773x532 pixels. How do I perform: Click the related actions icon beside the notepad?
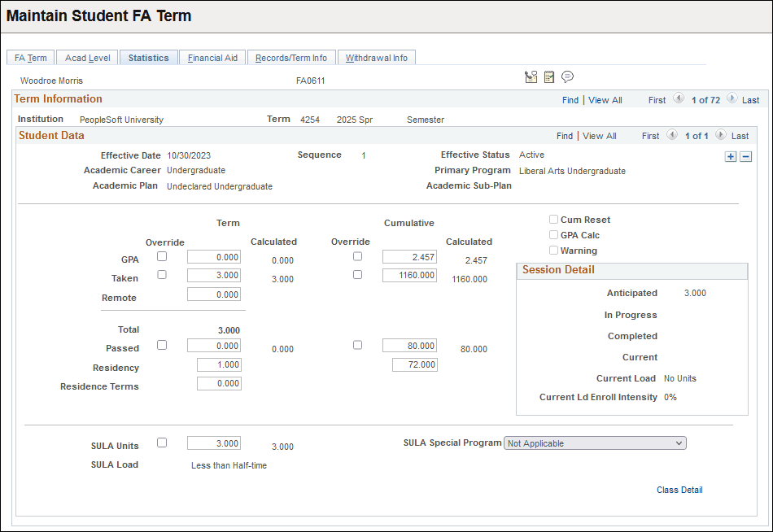point(531,76)
